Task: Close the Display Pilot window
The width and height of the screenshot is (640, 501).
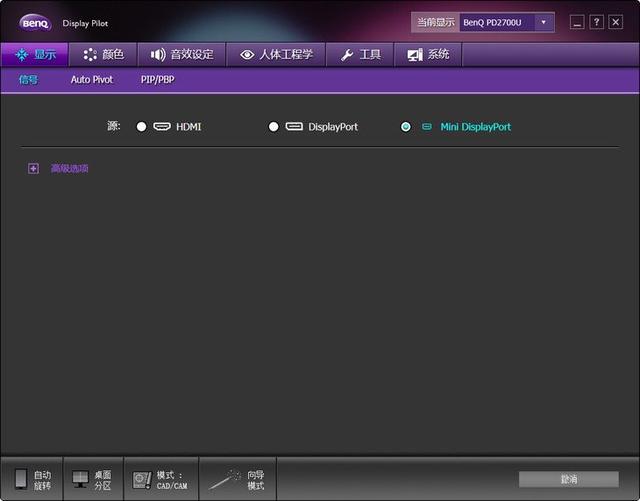Action: click(616, 22)
